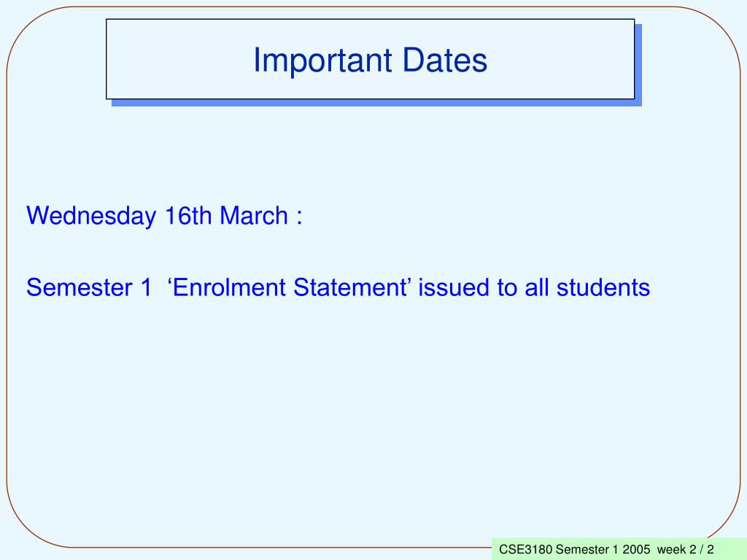This screenshot has height=560, width=747.
Task: Click 'CSE3180' in the green footer
Action: [525, 550]
